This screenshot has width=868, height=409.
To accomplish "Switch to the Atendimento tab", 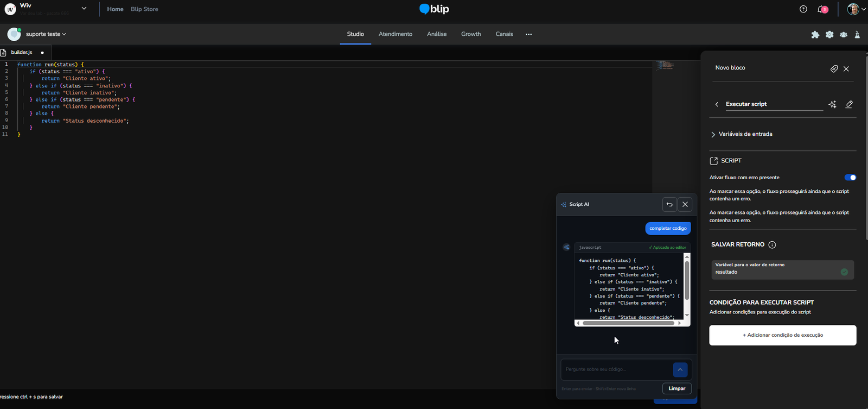I will 395,34.
